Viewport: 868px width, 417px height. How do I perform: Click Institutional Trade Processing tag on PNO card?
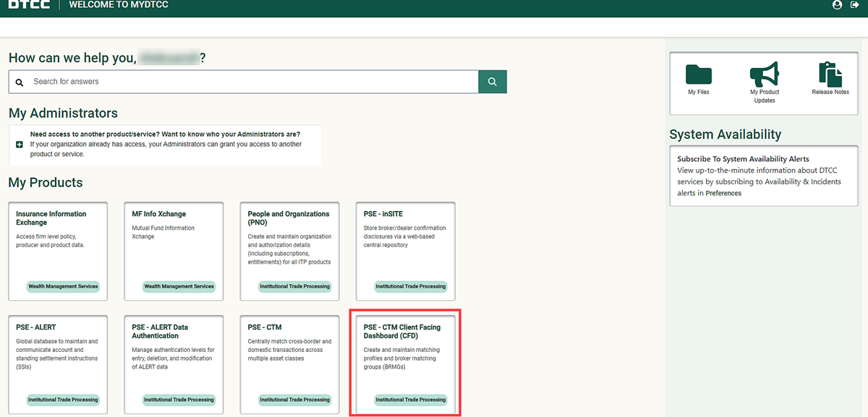pyautogui.click(x=294, y=286)
